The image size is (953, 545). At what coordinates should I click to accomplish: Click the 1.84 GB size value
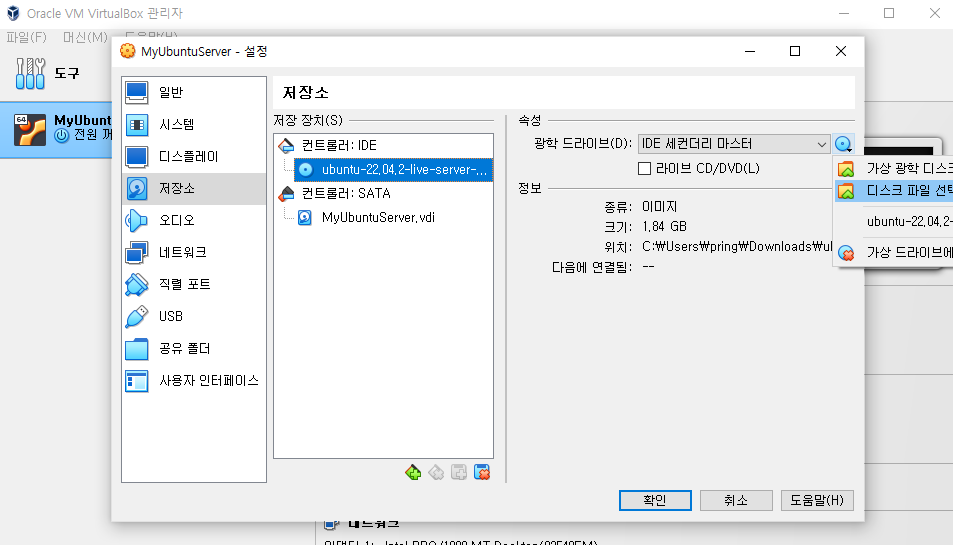(x=664, y=227)
